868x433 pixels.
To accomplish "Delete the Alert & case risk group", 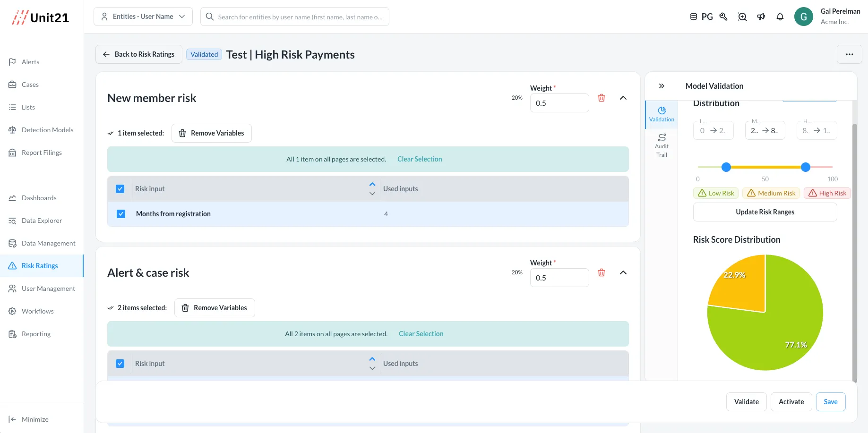I will tap(602, 272).
